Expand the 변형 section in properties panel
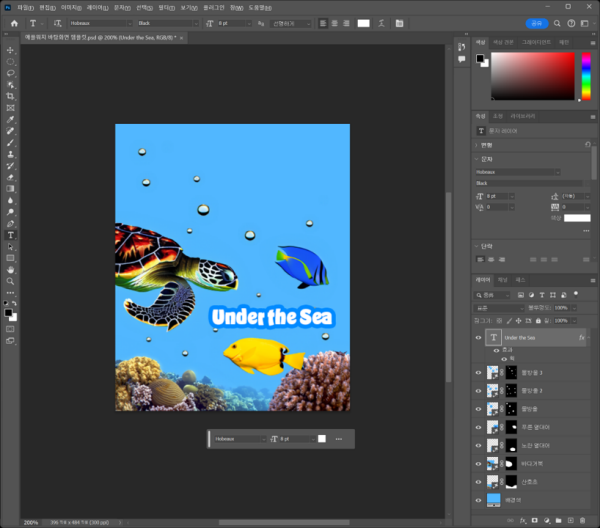This screenshot has height=528, width=600. click(x=487, y=145)
